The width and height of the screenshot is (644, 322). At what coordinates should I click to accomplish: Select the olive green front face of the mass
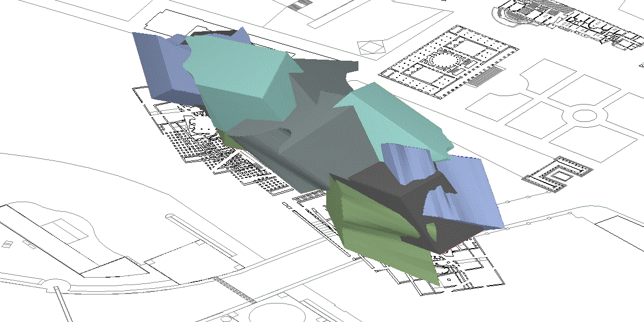[x=370, y=222]
